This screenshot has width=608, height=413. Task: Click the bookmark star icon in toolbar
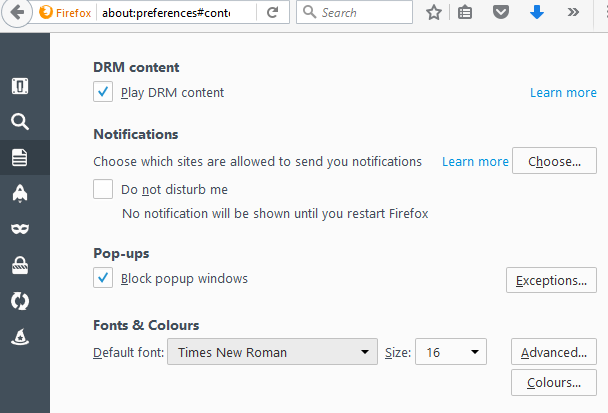pos(434,12)
